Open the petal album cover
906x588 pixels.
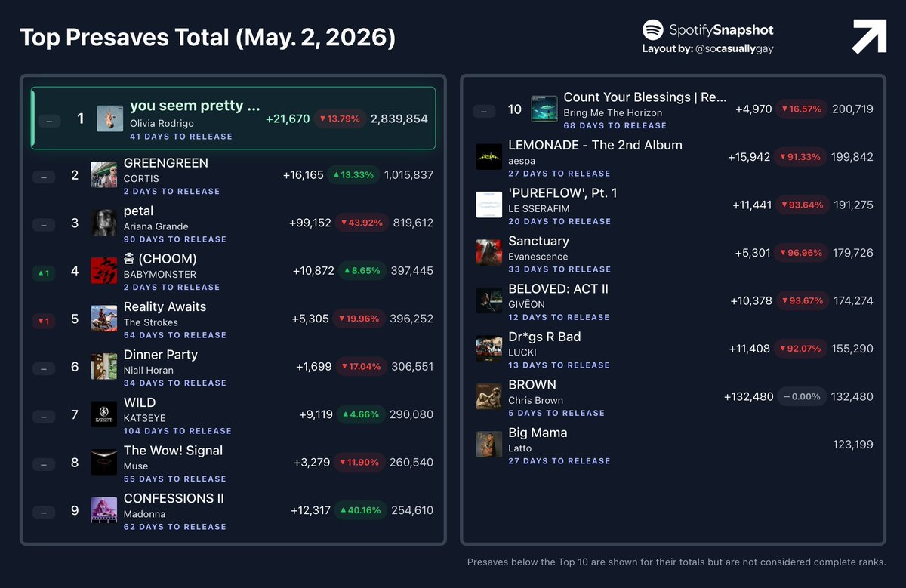coord(104,223)
